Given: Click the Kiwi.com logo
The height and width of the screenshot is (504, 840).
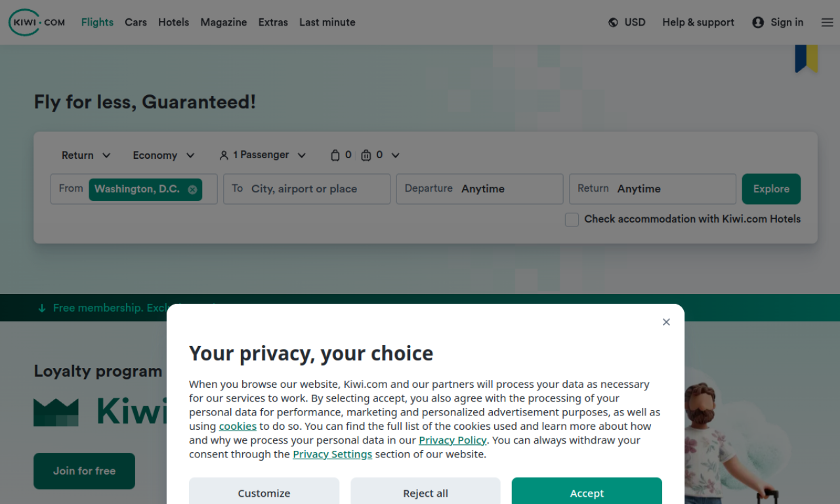Looking at the screenshot, I should pyautogui.click(x=36, y=22).
